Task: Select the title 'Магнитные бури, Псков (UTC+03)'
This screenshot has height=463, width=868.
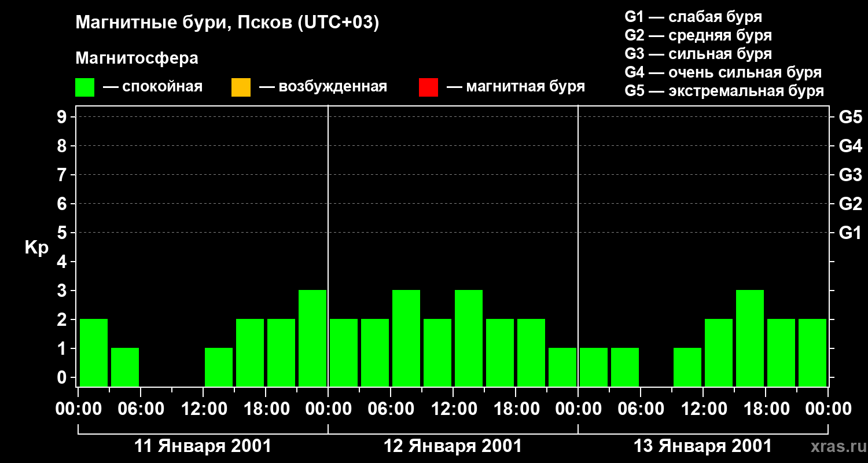Action: (227, 23)
